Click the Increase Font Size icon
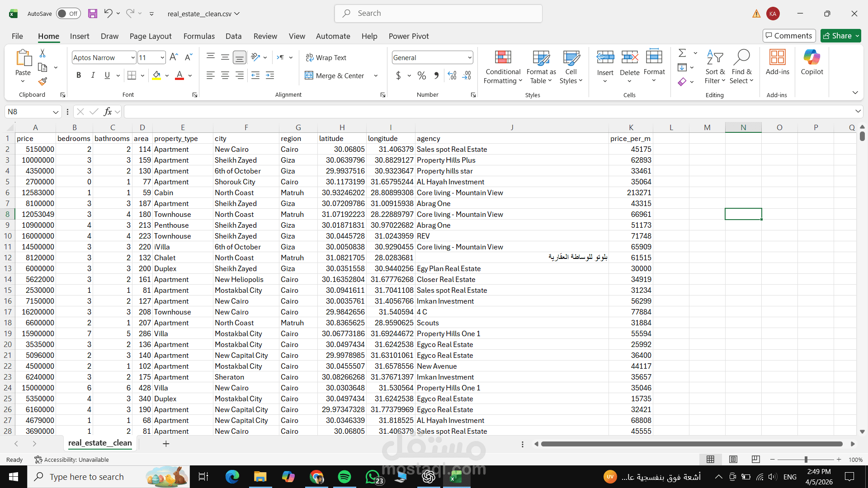 click(x=174, y=57)
